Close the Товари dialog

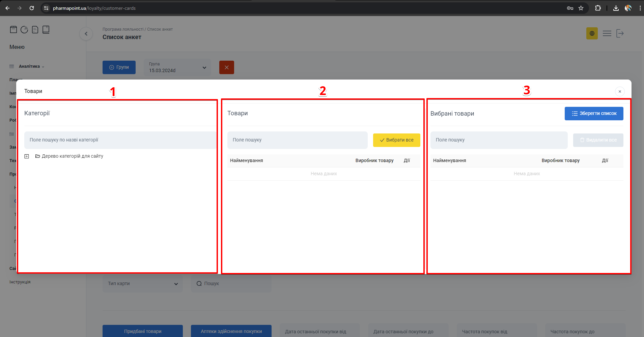(x=620, y=91)
